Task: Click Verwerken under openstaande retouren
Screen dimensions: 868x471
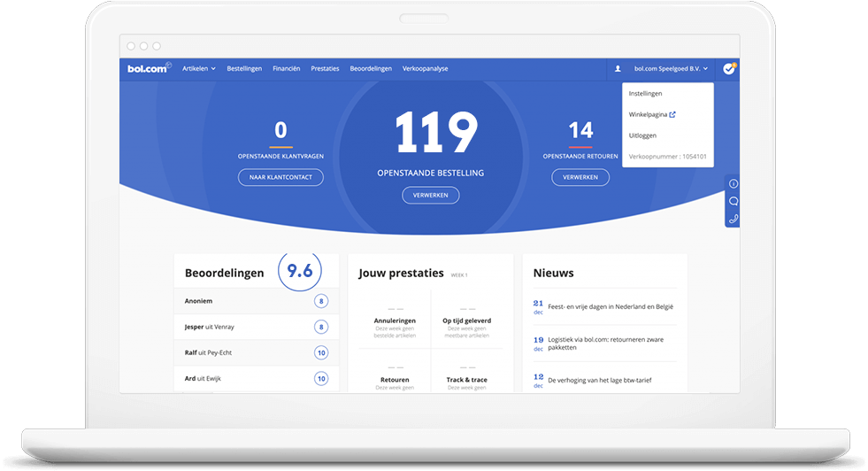Action: [580, 177]
